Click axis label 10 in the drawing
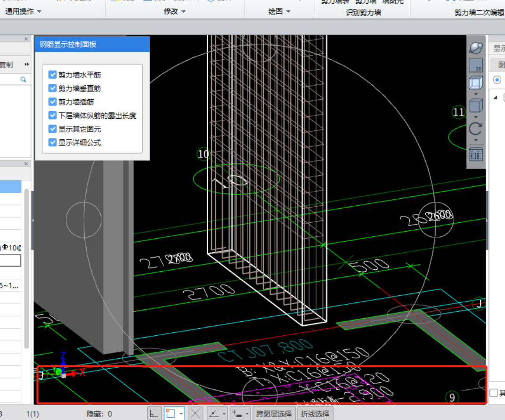This screenshot has width=505, height=420. point(203,154)
